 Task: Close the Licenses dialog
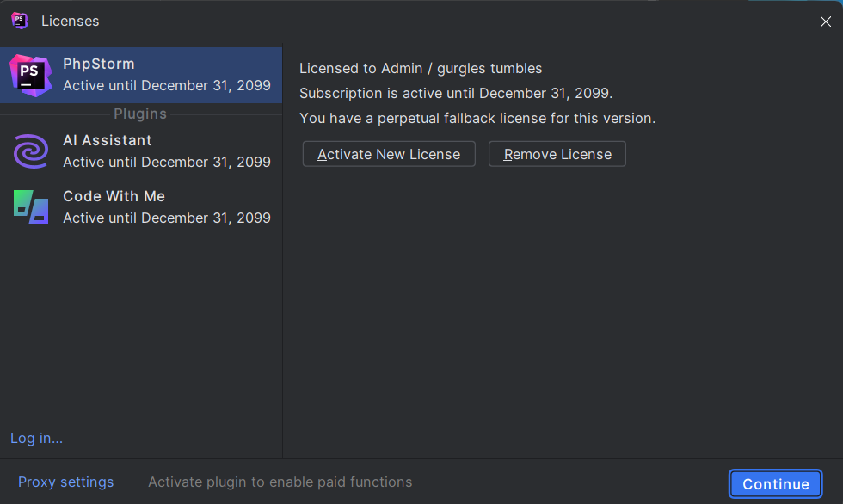[825, 21]
